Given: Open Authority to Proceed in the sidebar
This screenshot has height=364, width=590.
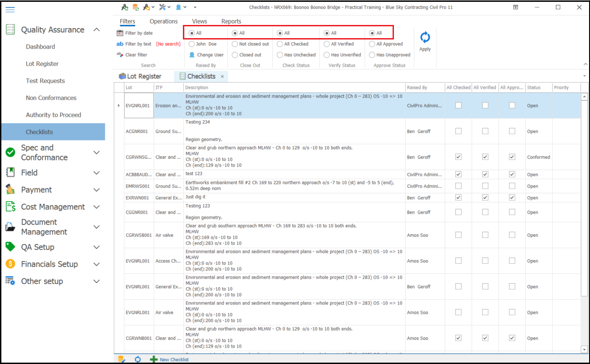Looking at the screenshot, I should (x=54, y=115).
